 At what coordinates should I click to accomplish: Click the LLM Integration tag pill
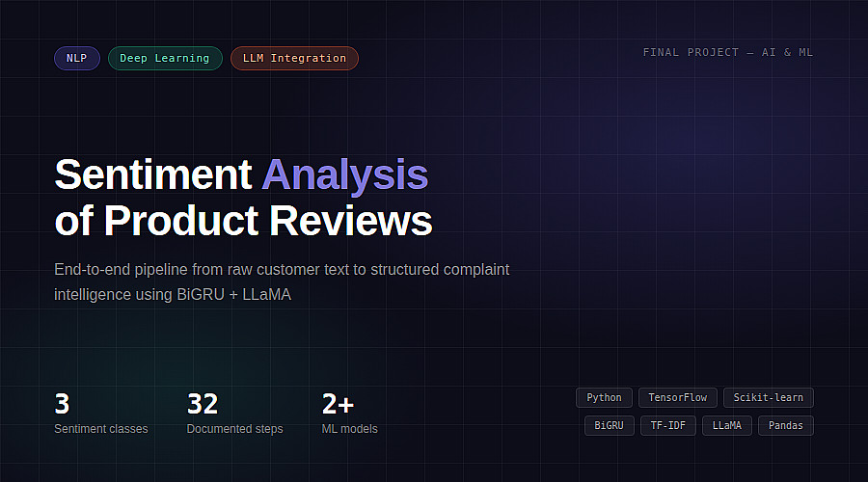294,58
